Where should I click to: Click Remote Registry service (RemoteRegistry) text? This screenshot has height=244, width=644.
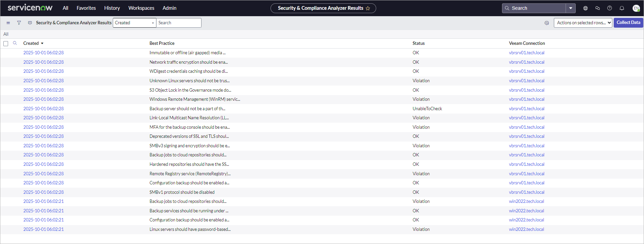click(x=190, y=174)
